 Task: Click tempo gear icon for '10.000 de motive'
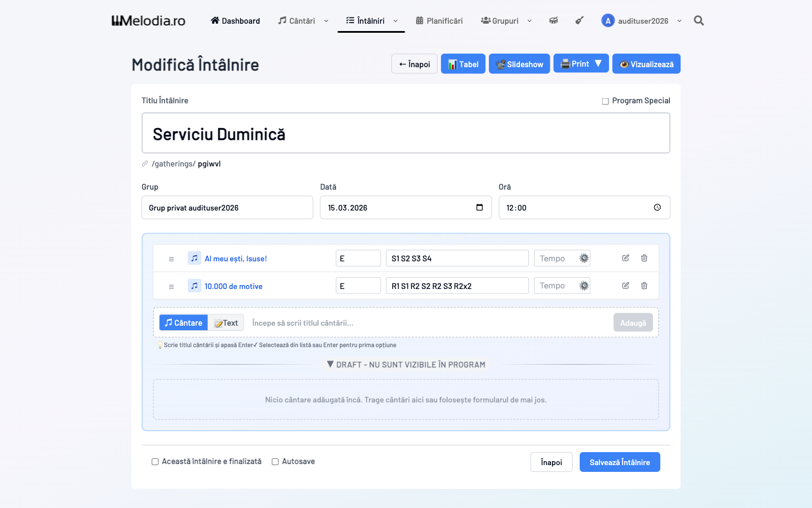[584, 286]
